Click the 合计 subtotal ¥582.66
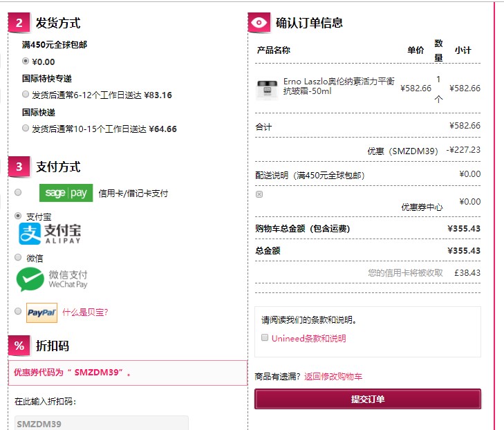 (465, 126)
